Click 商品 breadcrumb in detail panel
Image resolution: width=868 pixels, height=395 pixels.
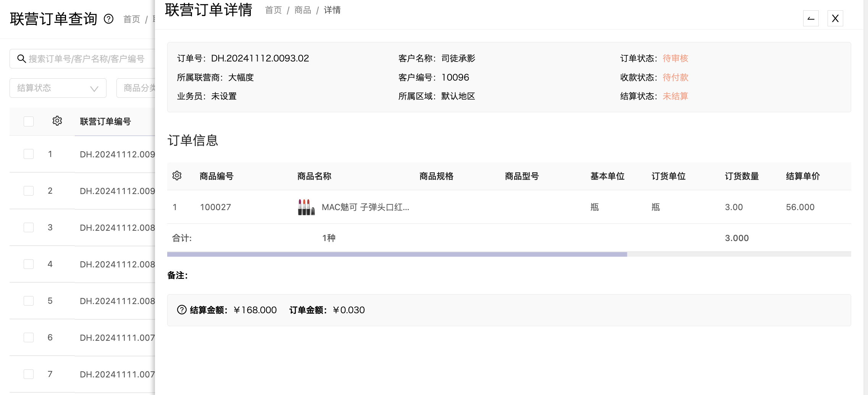coord(303,10)
